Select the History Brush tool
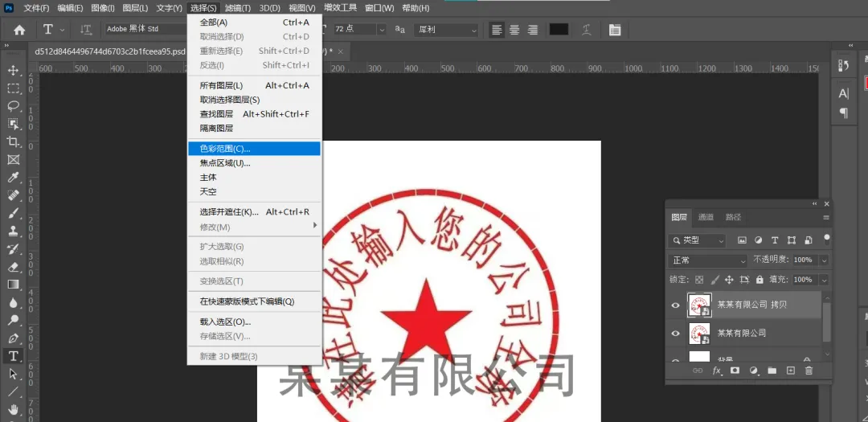 click(x=14, y=248)
